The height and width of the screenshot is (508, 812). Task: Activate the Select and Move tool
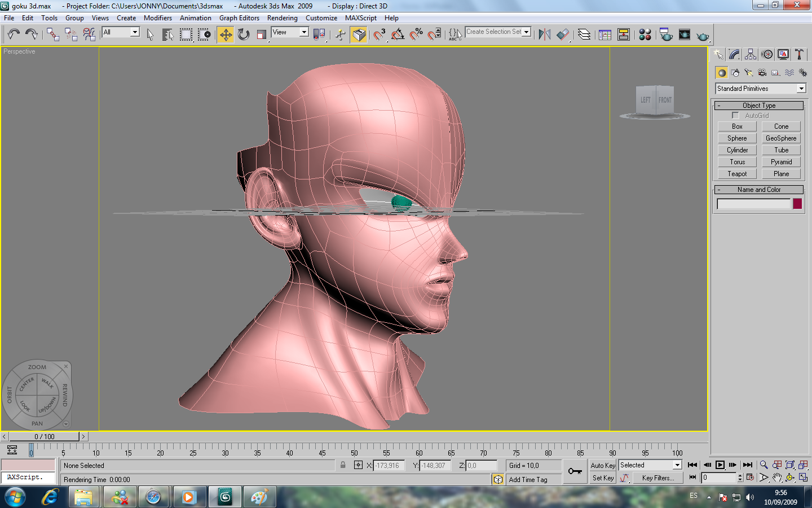pos(226,34)
